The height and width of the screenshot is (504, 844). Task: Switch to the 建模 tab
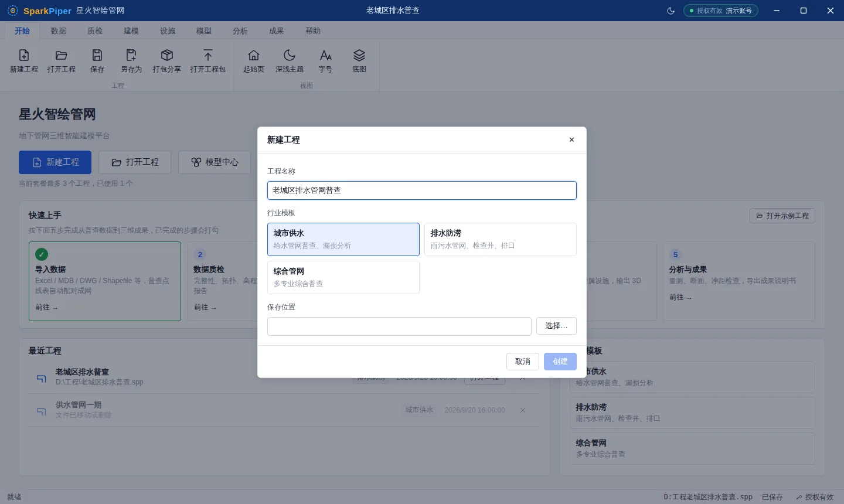click(x=131, y=31)
